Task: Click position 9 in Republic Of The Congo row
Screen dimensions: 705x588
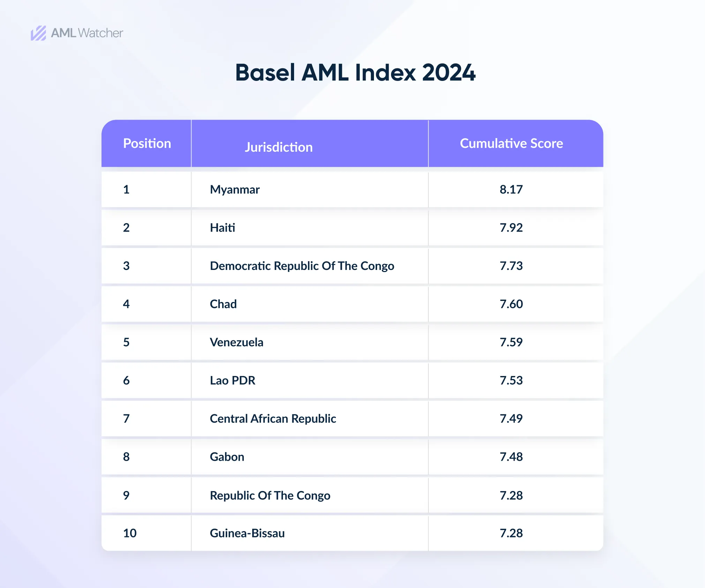Action: click(126, 495)
